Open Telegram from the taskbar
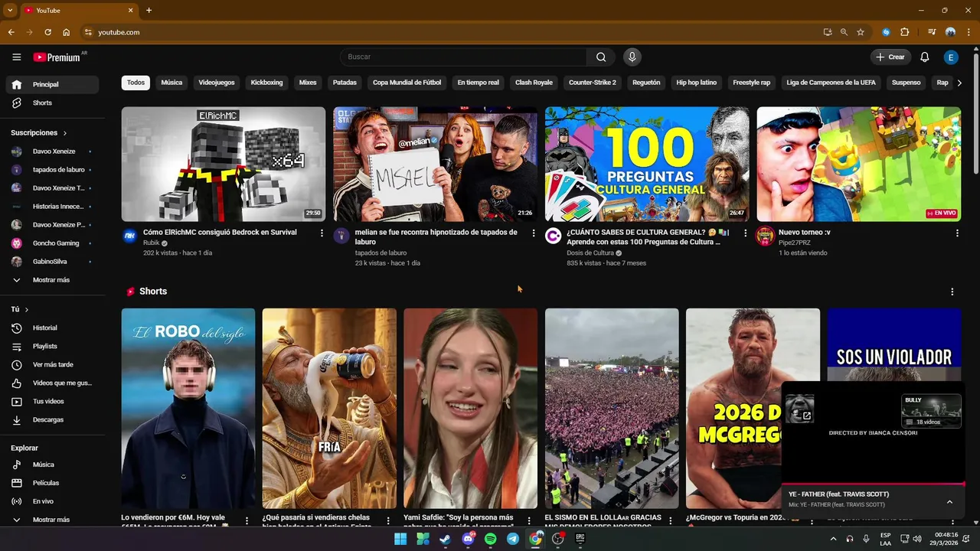 point(513,539)
